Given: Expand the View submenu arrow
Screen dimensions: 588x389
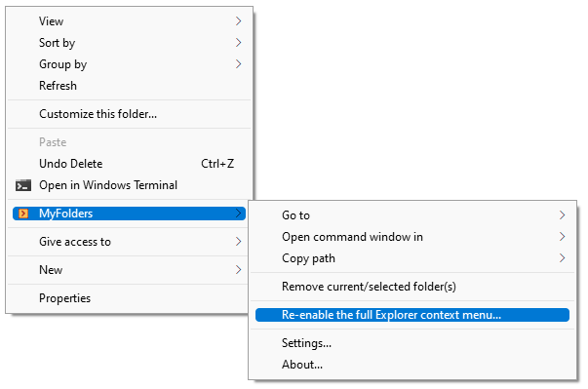Looking at the screenshot, I should click(238, 21).
